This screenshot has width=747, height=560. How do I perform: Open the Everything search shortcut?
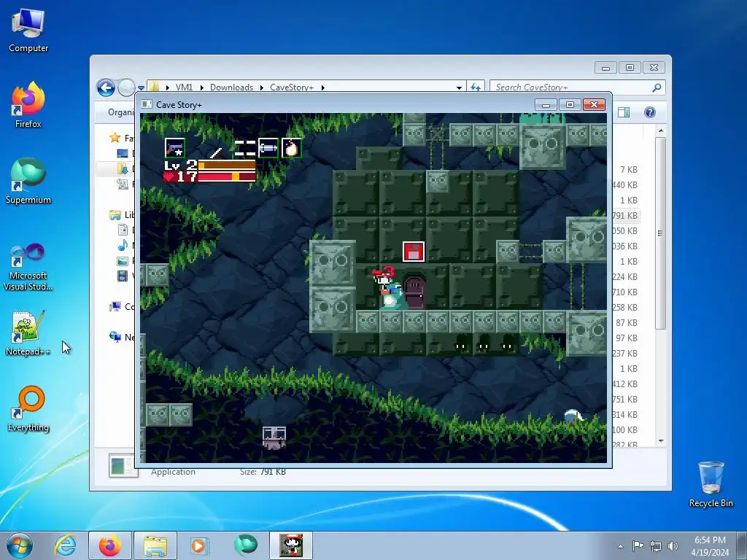point(28,408)
